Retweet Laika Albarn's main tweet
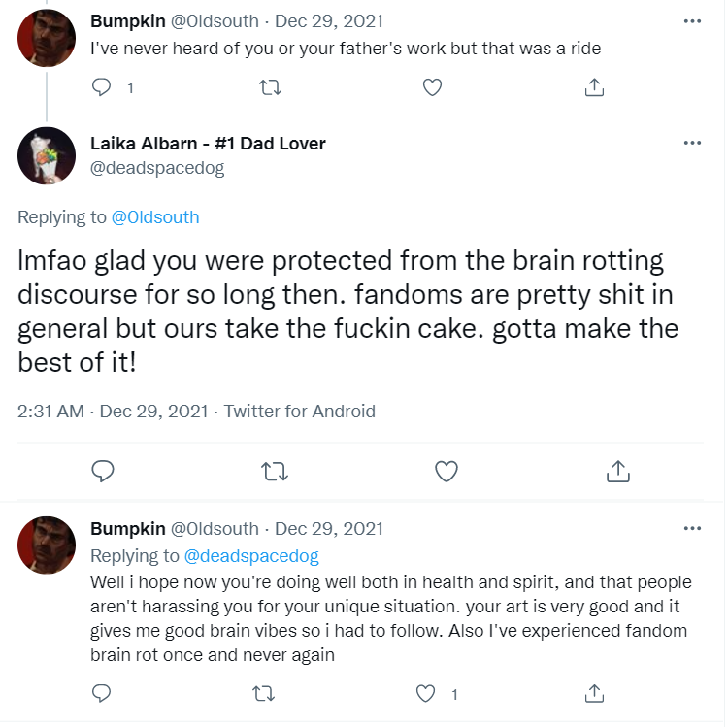The image size is (728, 727). [275, 472]
